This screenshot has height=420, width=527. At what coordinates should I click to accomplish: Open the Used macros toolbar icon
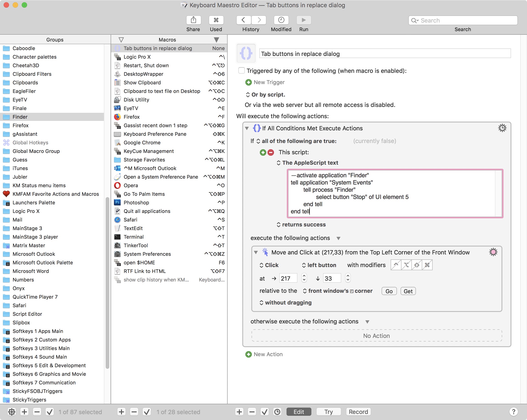(216, 20)
